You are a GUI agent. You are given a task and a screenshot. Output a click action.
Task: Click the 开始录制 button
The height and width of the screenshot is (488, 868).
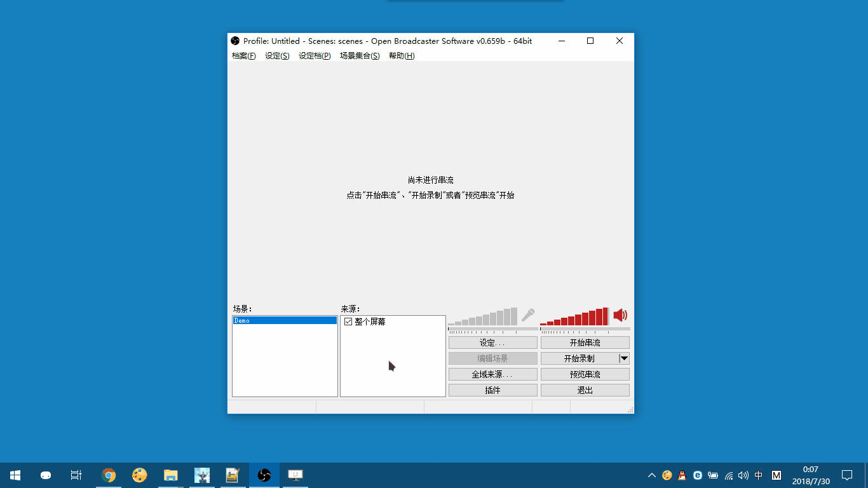point(580,358)
